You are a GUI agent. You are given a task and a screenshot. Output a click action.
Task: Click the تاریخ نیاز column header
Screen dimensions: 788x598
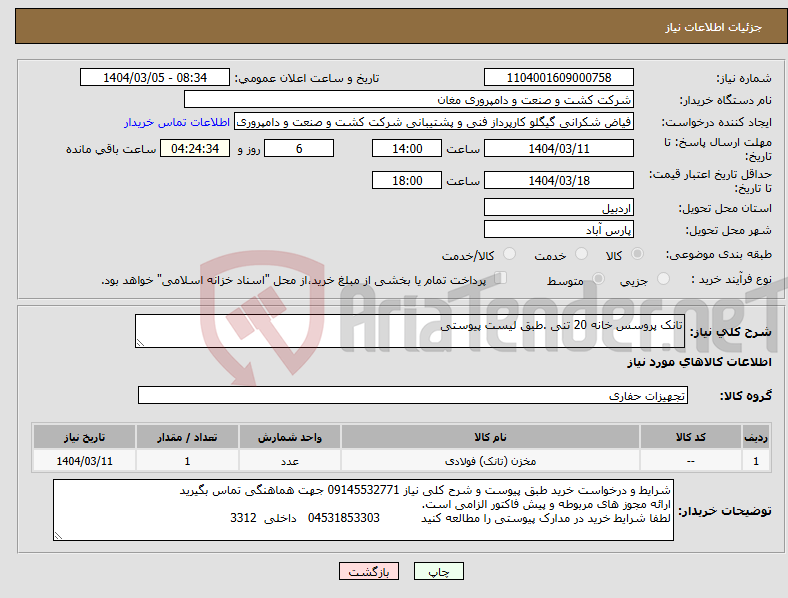[x=84, y=437]
